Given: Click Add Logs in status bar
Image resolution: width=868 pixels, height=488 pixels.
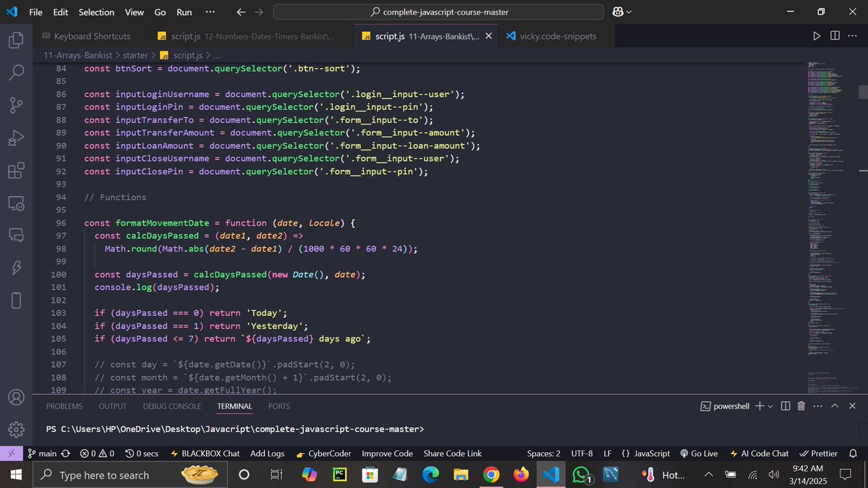Looking at the screenshot, I should tap(268, 453).
